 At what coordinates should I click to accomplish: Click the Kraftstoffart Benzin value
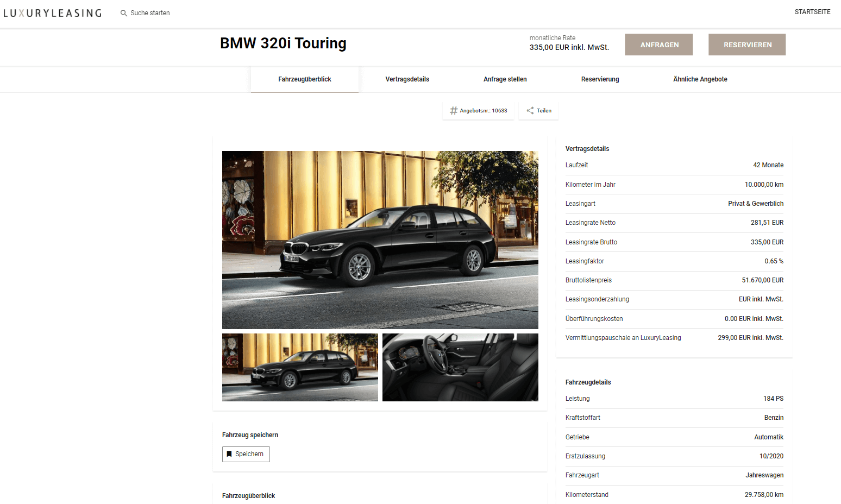[774, 418]
